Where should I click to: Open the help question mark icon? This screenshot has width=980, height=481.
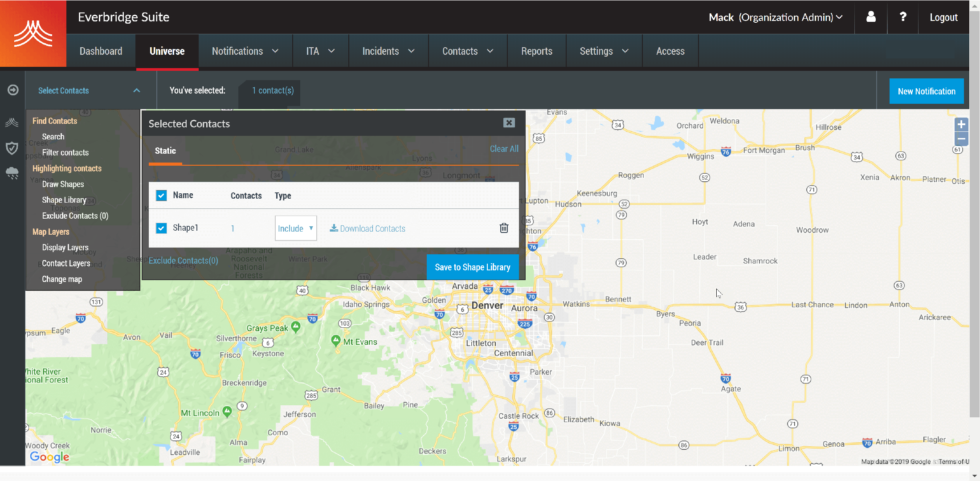[902, 17]
